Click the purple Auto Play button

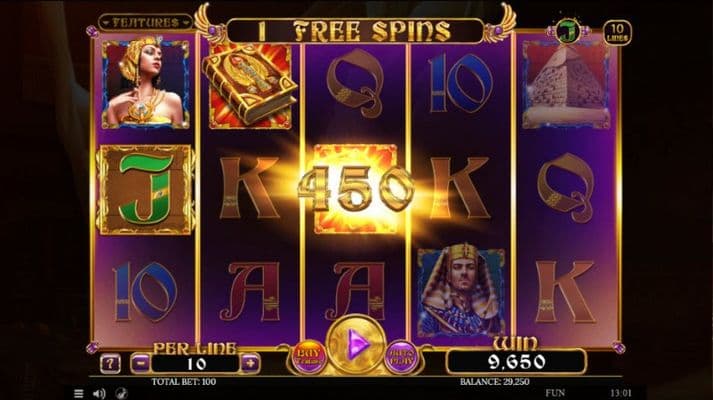tap(402, 356)
